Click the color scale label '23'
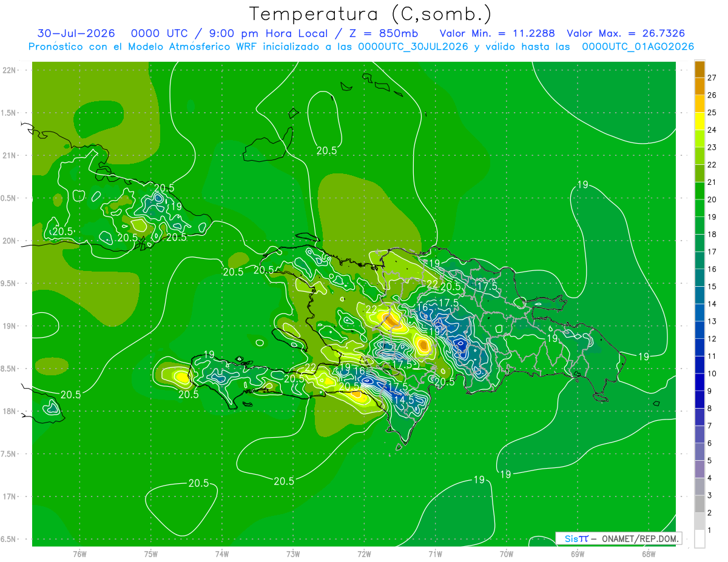Screen dimensions: 728x562 click(712, 147)
